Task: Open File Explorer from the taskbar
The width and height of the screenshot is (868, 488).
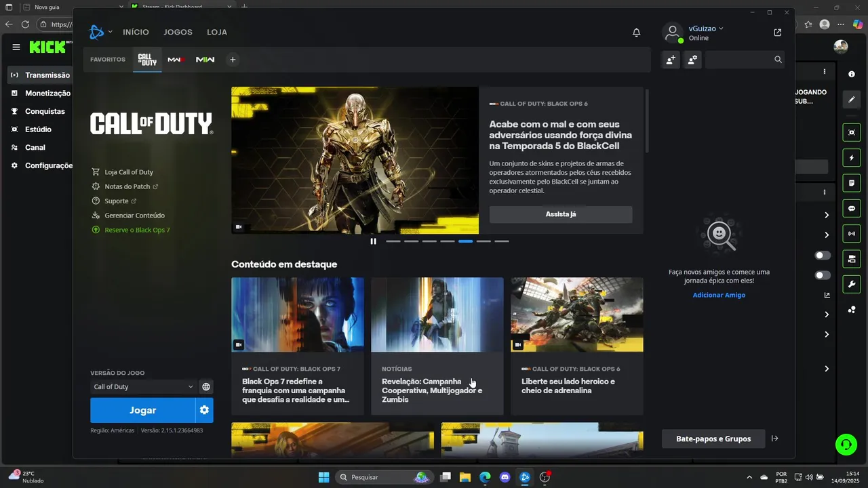Action: coord(465,477)
